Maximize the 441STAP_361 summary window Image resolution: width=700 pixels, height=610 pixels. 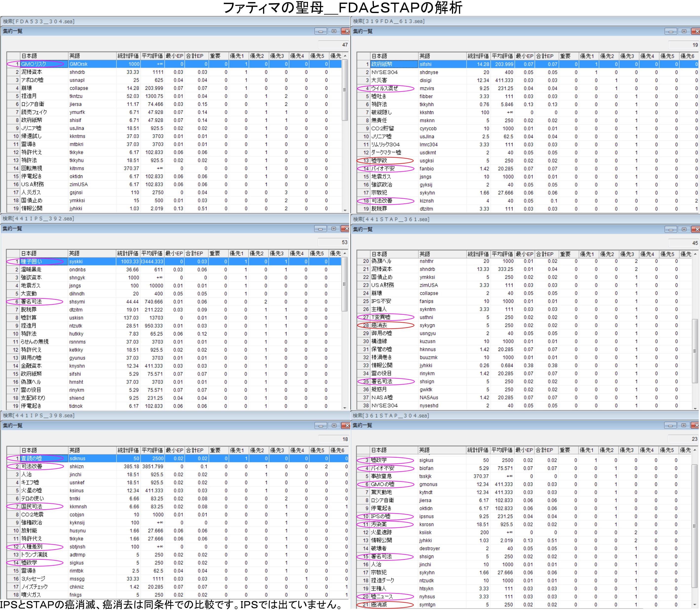coord(684,229)
